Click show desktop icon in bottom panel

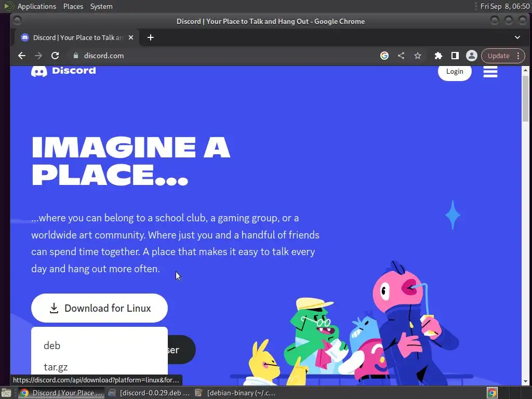click(6, 393)
